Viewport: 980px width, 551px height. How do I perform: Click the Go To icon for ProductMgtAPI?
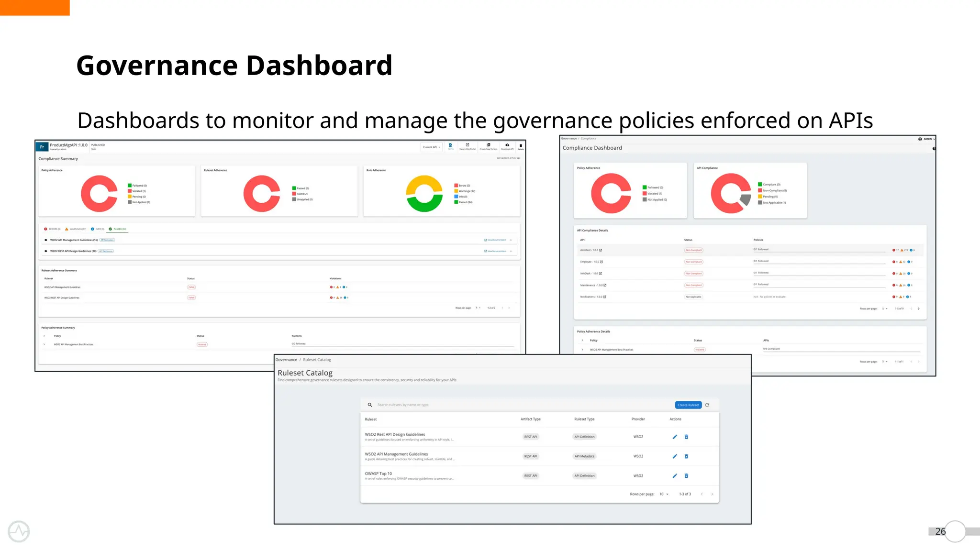(x=450, y=146)
